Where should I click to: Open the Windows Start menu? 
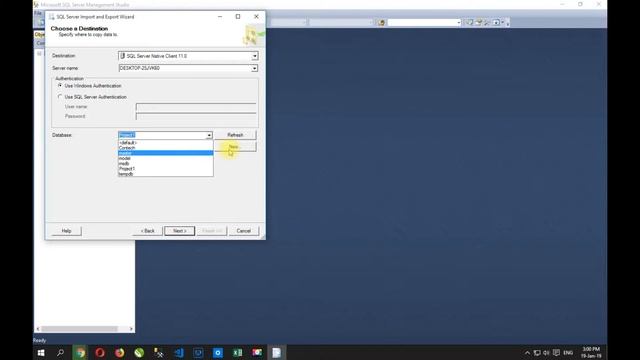click(x=41, y=353)
